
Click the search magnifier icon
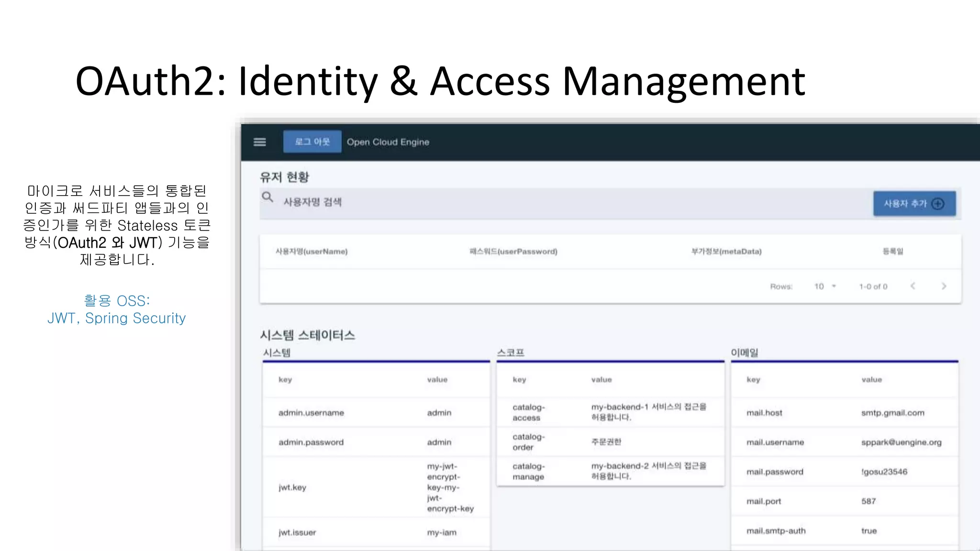pyautogui.click(x=267, y=197)
